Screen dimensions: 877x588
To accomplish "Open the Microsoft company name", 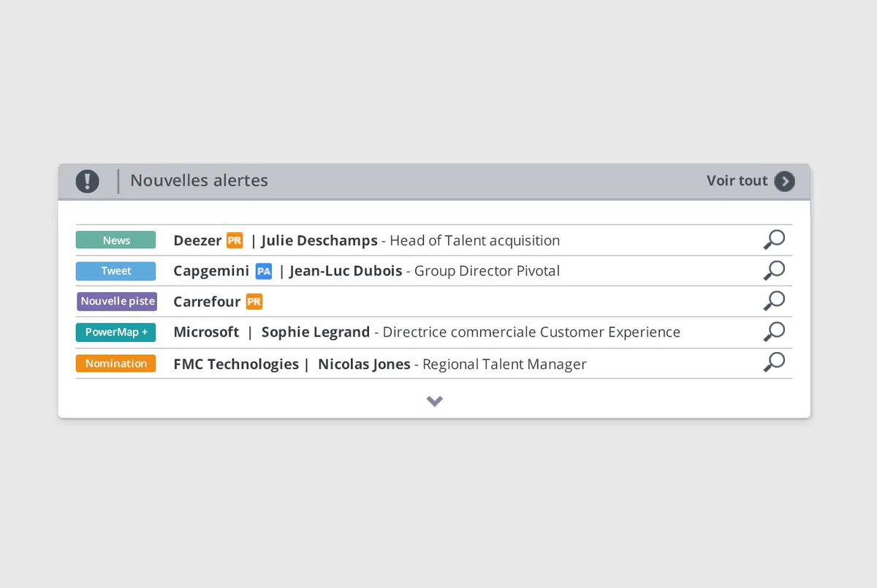I will (x=206, y=332).
